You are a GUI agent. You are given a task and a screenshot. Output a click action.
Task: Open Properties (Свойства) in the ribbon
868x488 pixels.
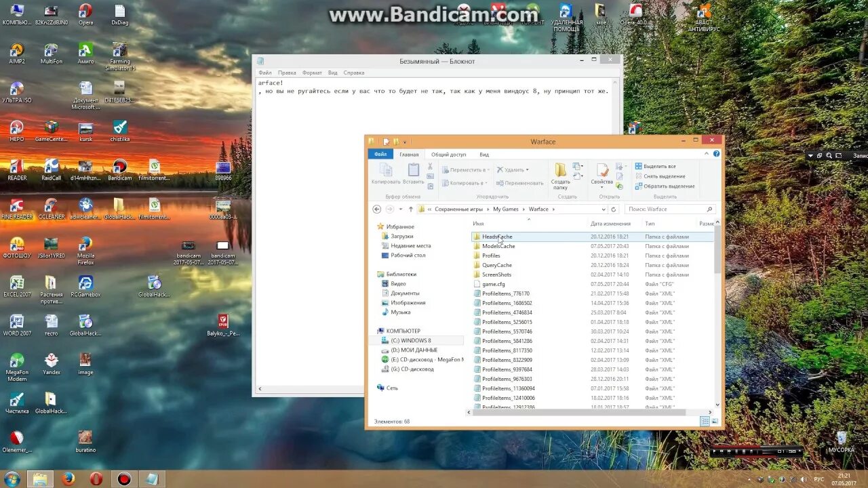601,174
